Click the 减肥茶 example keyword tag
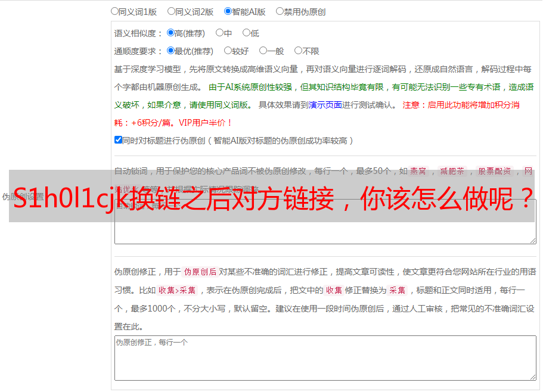 coord(452,171)
